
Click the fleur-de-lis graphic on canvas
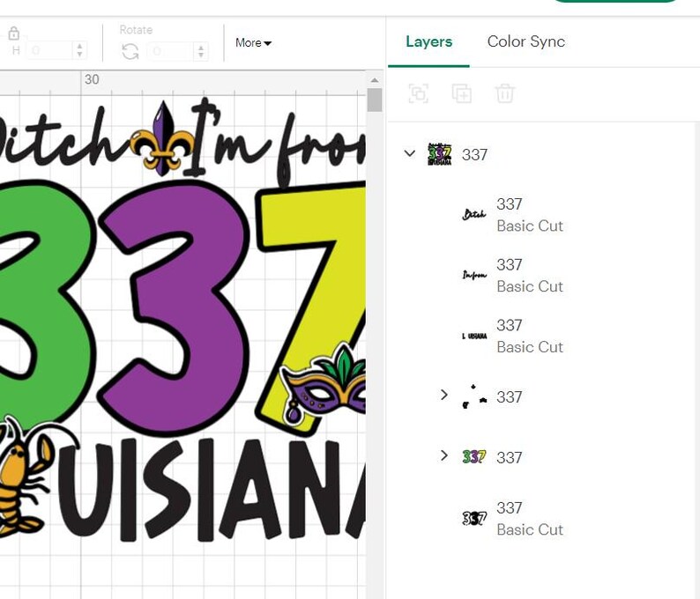coord(163,138)
